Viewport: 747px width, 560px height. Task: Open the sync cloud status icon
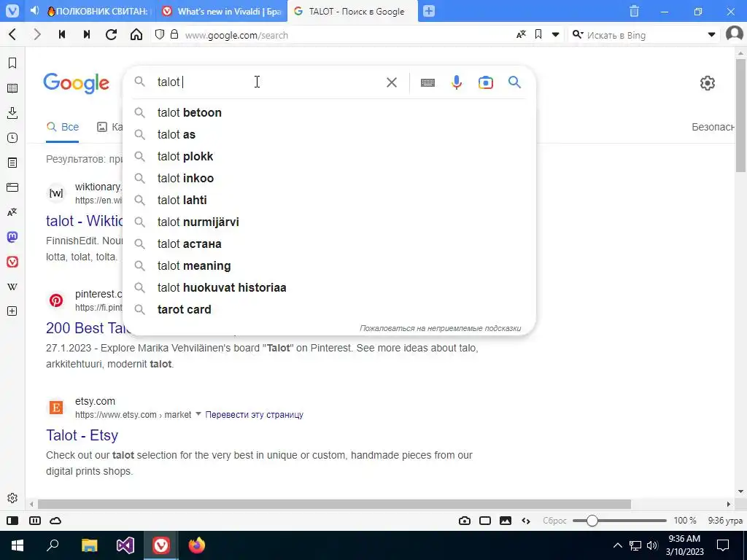(55, 521)
